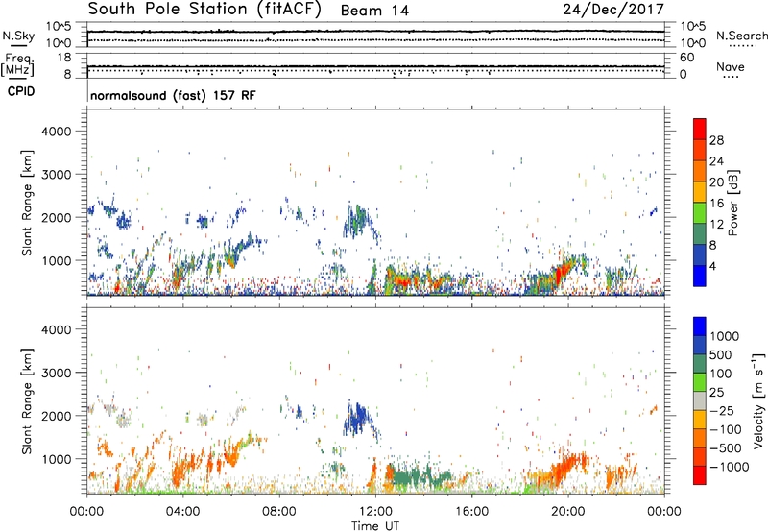Image resolution: width=768 pixels, height=532 pixels.
Task: Click the "18" frequency axis tick label
Action: pyautogui.click(x=64, y=58)
